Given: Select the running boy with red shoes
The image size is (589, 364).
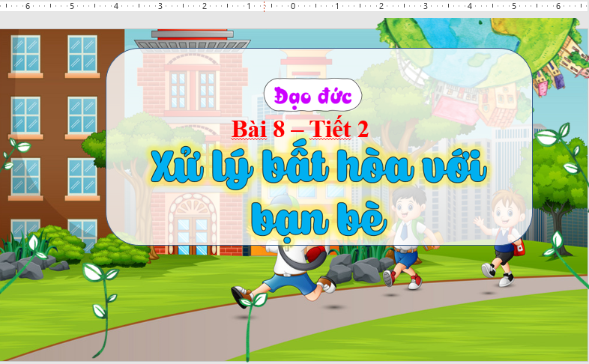Looking at the screenshot, I should (x=286, y=276).
